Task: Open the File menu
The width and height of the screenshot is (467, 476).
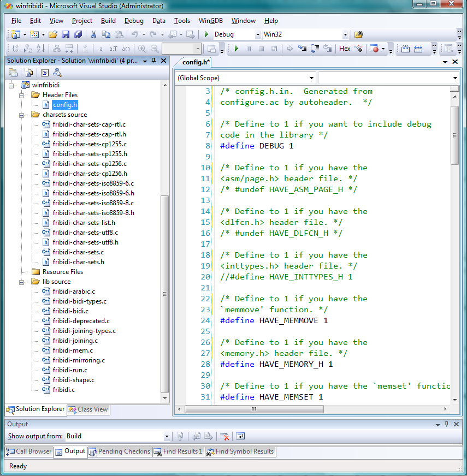Action: point(16,21)
